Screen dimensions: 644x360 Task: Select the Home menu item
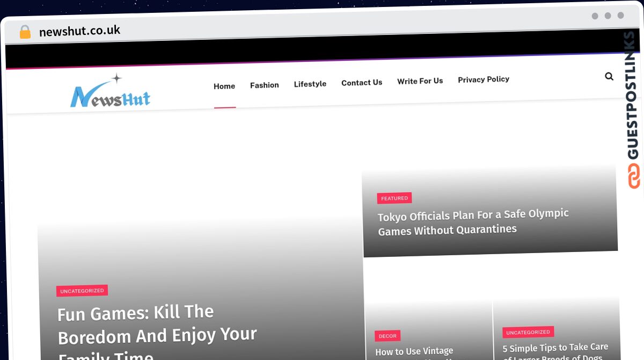[224, 86]
